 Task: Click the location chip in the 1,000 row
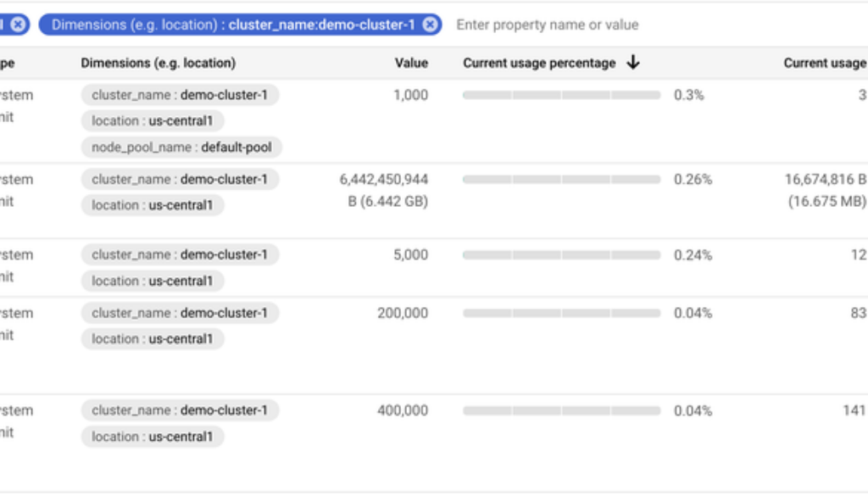point(153,121)
